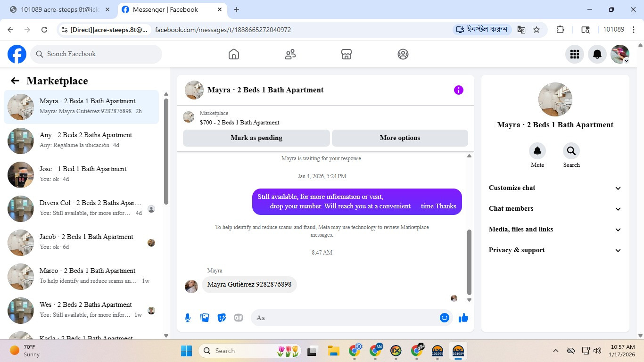644x362 pixels.
Task: Click the large listing photo in the info panel
Action: 555,99
